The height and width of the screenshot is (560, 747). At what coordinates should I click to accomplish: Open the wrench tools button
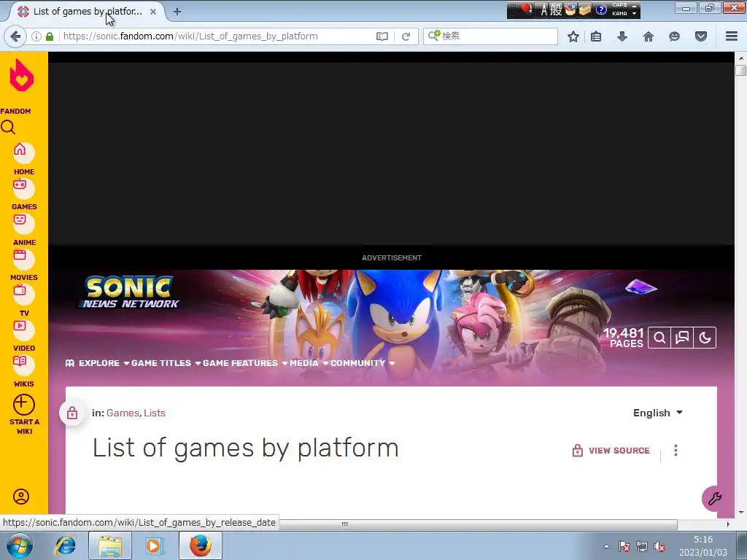point(715,498)
